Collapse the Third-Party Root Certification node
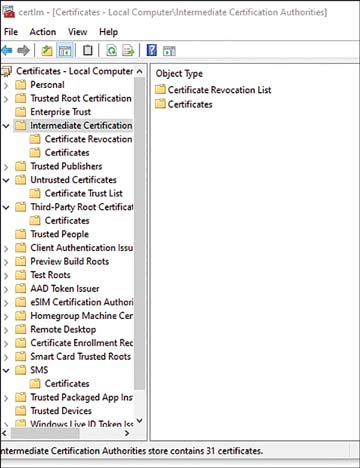 6,207
